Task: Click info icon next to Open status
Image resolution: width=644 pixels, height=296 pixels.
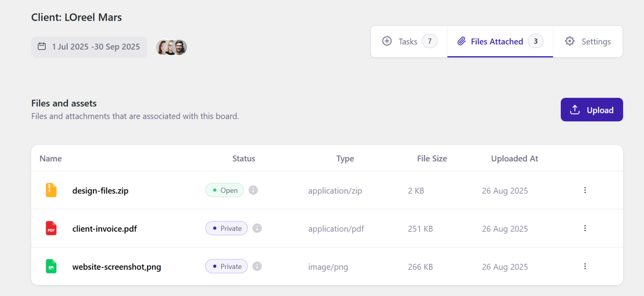Action: [253, 190]
